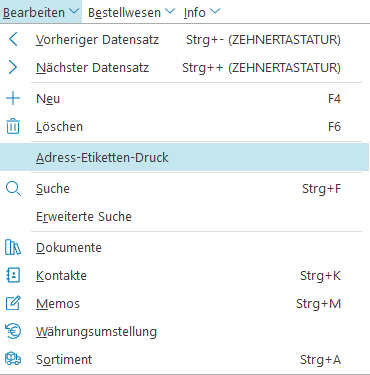Image resolution: width=370 pixels, height=375 pixels.
Task: Click the notepad pencil Memos icon
Action: (x=13, y=303)
